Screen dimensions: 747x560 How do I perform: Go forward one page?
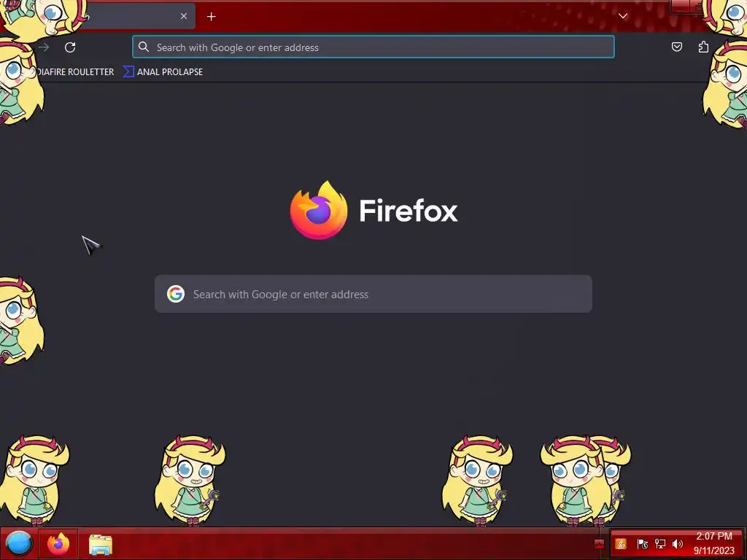tap(44, 47)
